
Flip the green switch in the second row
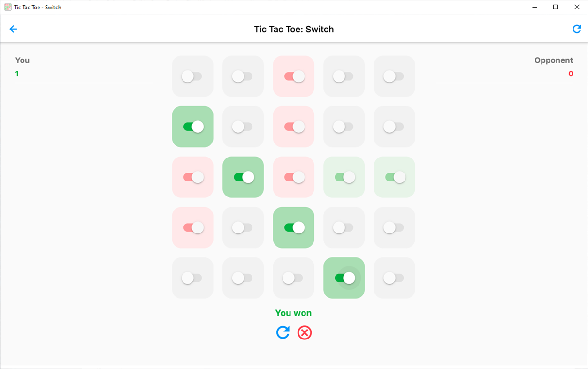(x=192, y=127)
